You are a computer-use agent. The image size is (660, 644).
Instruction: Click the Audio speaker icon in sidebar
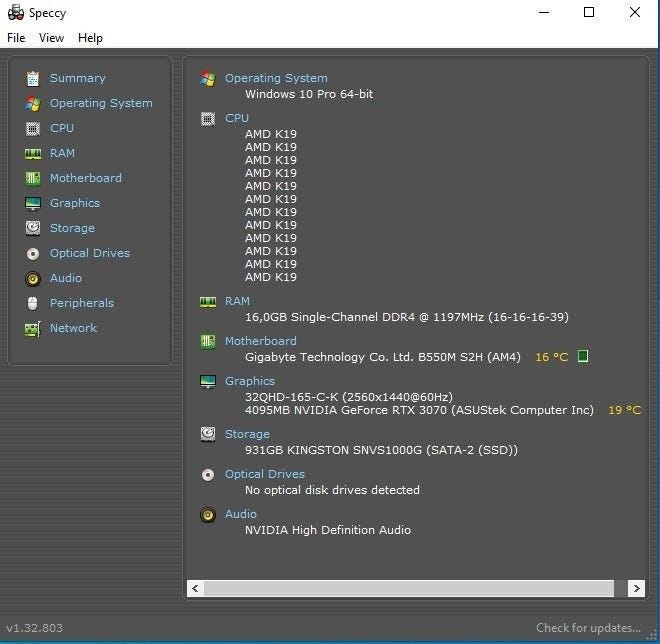click(33, 278)
